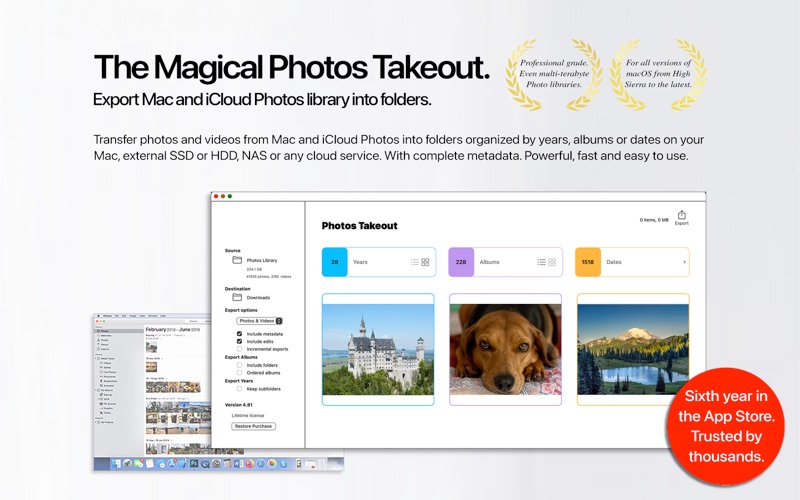This screenshot has height=500, width=800.
Task: Launch Firefox from the dock
Action: click(249, 463)
